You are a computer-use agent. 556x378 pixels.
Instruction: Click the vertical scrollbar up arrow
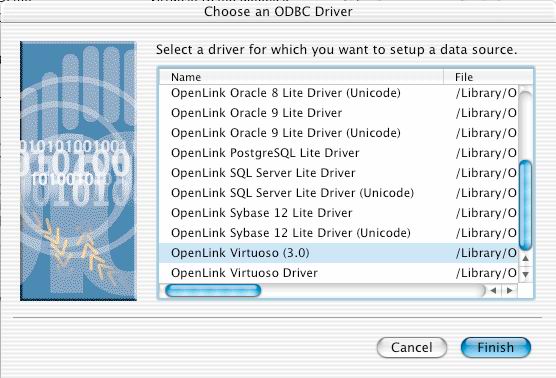click(526, 259)
